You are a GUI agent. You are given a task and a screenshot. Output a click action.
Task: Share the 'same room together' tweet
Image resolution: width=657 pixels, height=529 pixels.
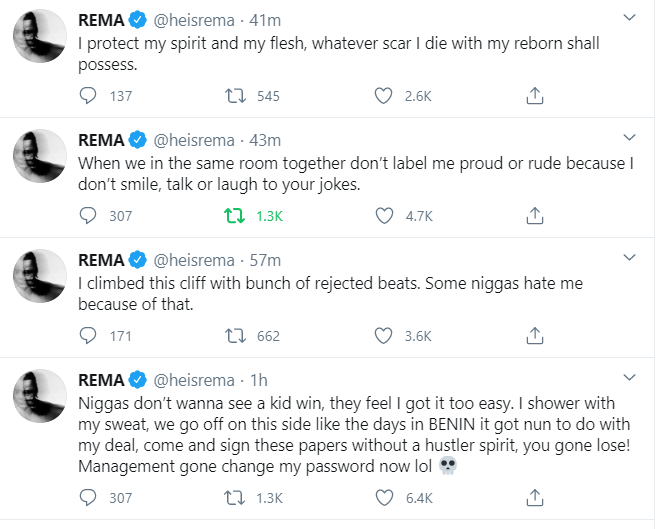534,215
